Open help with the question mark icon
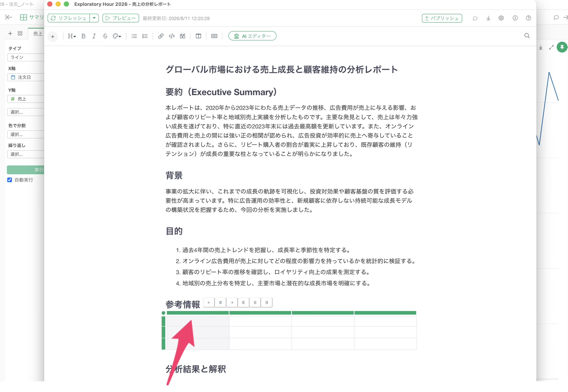 [x=529, y=18]
